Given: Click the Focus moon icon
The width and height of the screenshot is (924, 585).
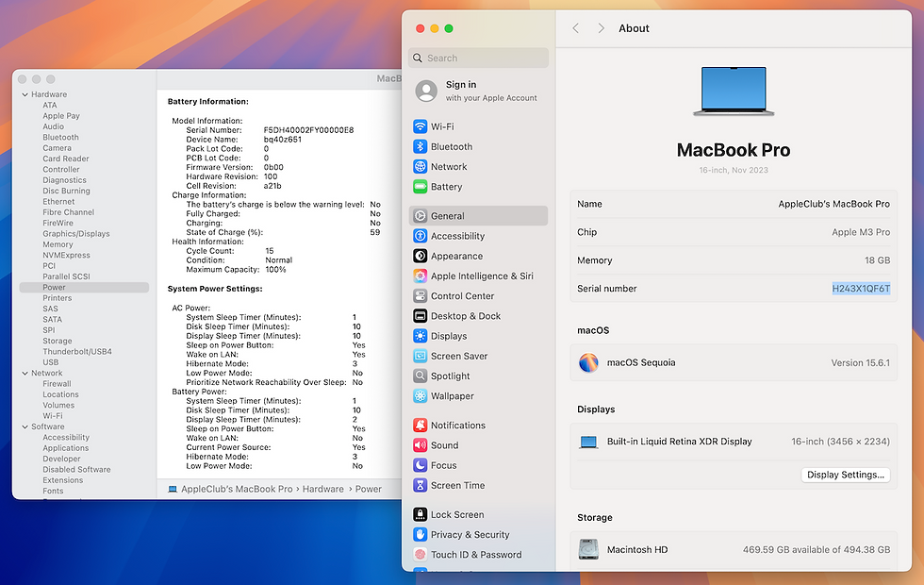Looking at the screenshot, I should 420,465.
